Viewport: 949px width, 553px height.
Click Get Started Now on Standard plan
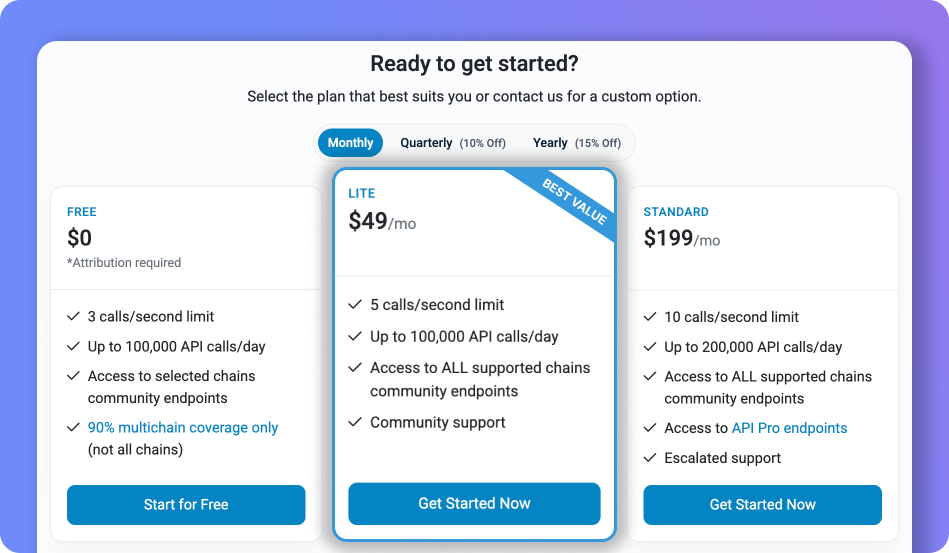click(762, 505)
